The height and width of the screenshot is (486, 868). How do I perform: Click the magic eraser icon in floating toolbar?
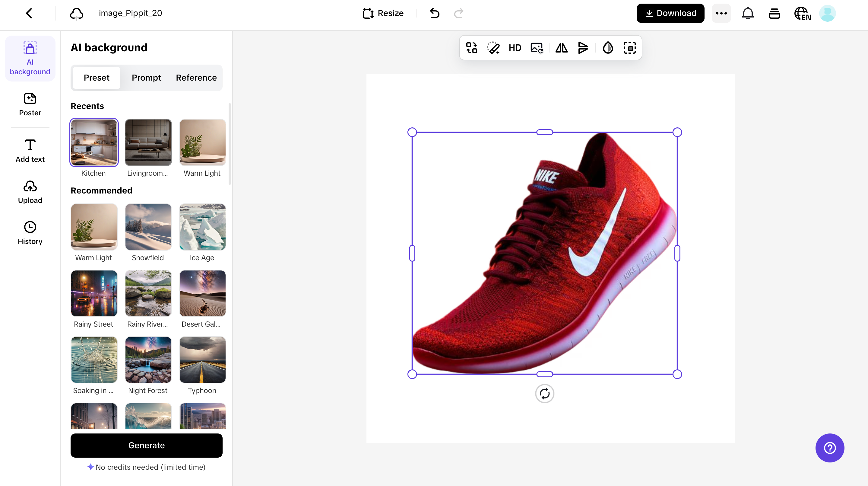click(x=493, y=48)
